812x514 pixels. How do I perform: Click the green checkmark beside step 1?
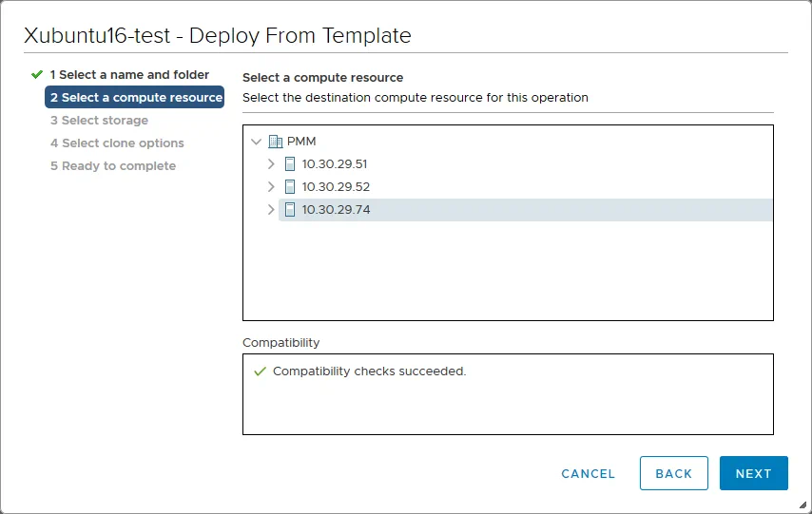click(37, 74)
